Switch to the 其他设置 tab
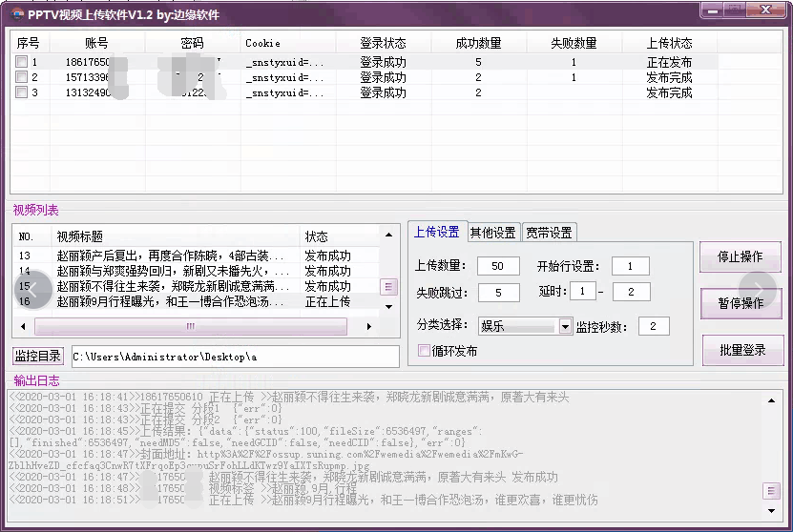 tap(493, 233)
